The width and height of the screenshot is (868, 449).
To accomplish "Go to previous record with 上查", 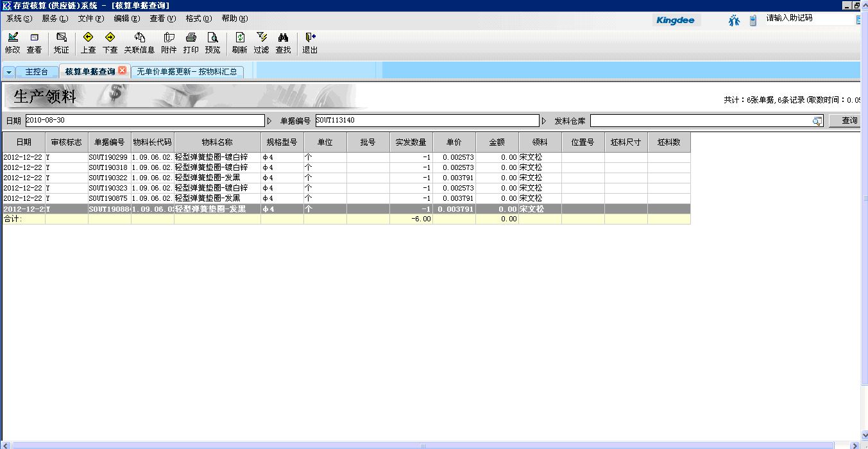I will (89, 43).
